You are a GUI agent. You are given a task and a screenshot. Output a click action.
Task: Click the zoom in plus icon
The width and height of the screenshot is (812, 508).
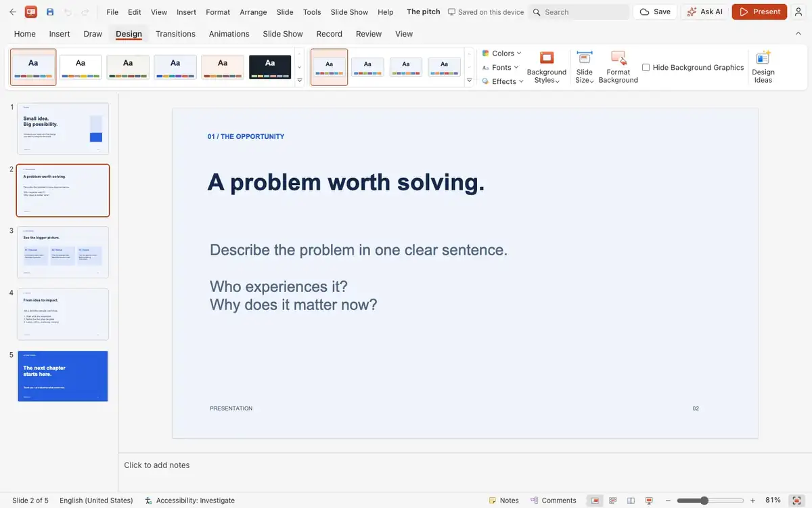[752, 501]
